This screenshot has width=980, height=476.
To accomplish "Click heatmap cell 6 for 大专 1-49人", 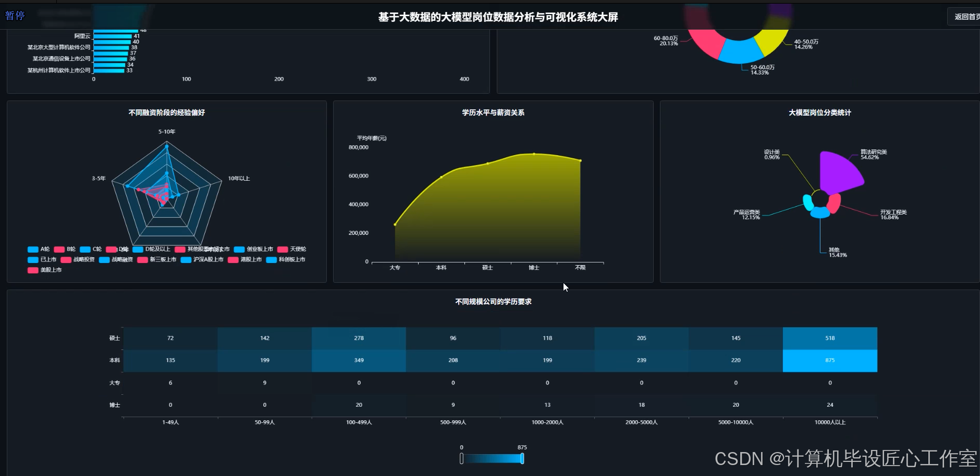I will pyautogui.click(x=170, y=383).
